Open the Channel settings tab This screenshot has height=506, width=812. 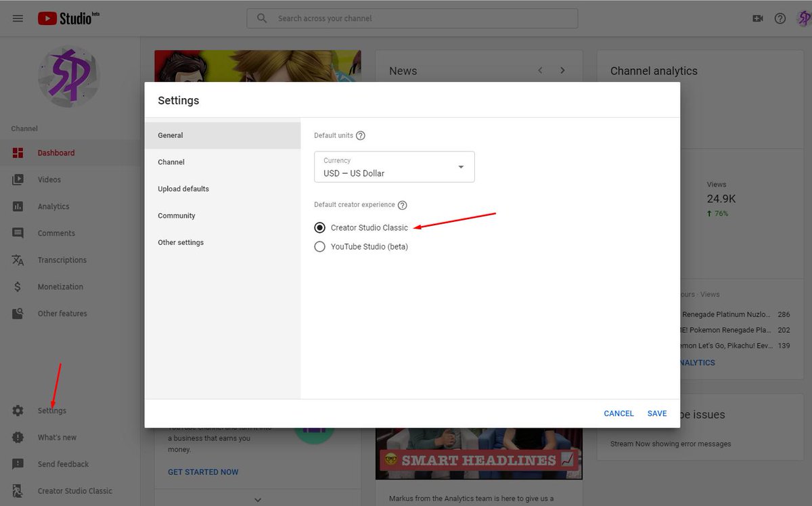[x=223, y=162]
